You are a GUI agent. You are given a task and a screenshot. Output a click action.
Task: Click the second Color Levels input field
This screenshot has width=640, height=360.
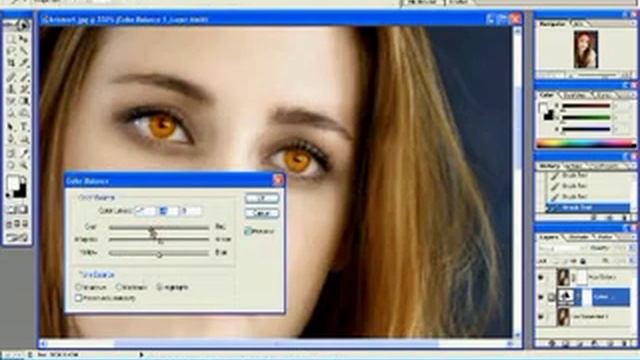[168, 211]
